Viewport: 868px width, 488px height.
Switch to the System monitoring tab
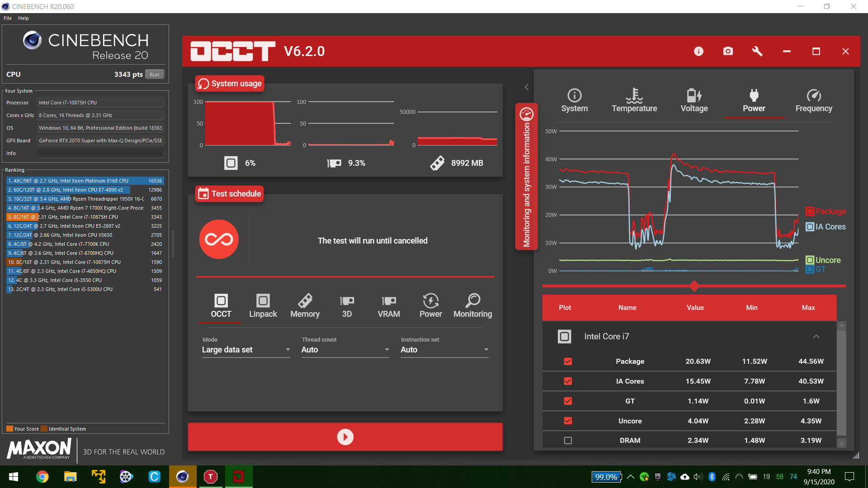click(x=575, y=101)
